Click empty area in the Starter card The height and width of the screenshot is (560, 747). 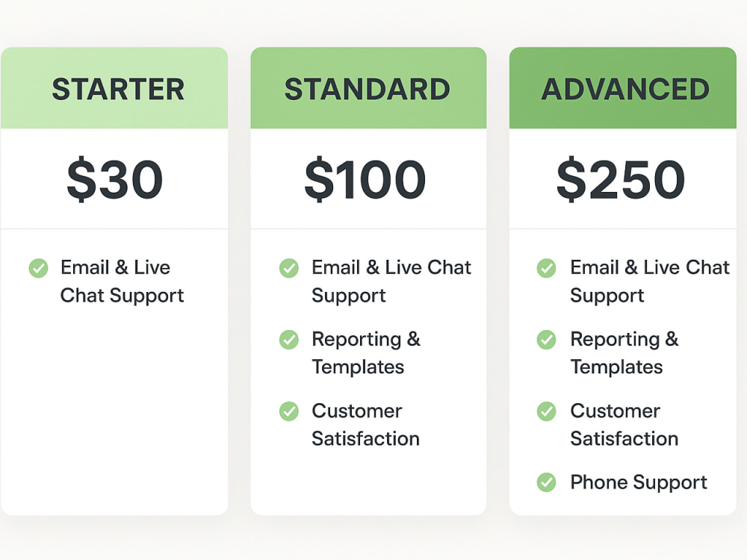(x=114, y=409)
